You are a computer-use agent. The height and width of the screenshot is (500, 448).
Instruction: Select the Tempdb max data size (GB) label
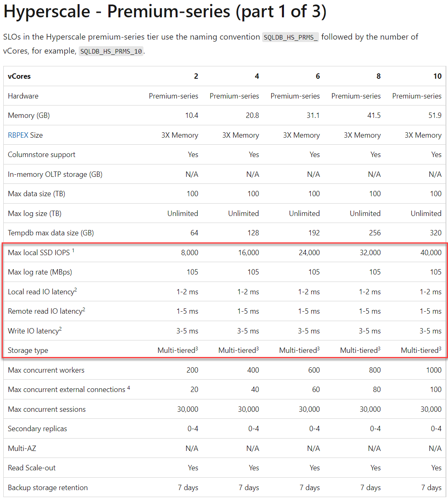(51, 233)
